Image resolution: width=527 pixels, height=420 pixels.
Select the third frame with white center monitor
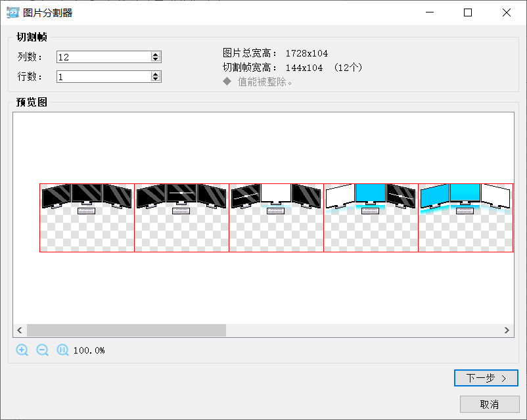click(x=276, y=218)
